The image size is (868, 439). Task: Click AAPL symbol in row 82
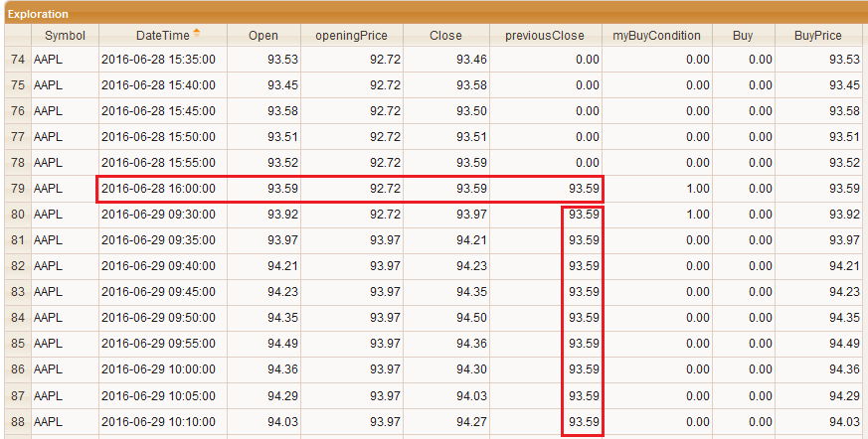[48, 266]
